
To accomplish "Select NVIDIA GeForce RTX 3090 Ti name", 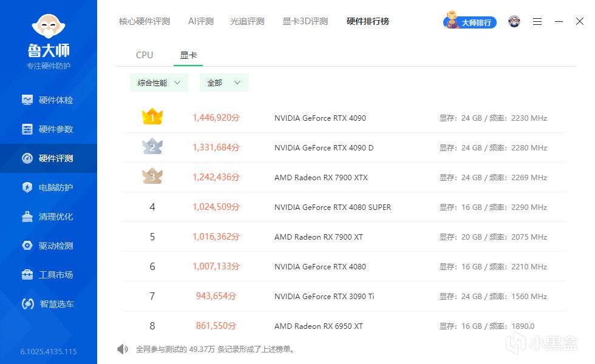I will 324,296.
